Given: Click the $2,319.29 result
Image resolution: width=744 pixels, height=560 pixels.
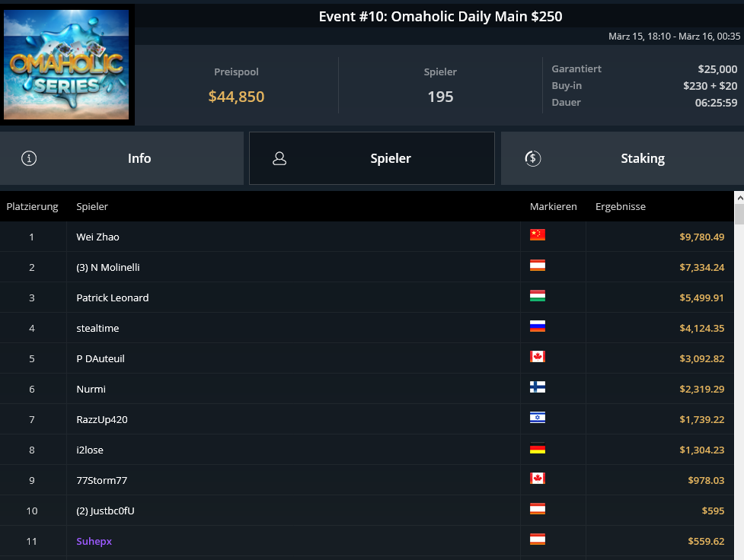Looking at the screenshot, I should (702, 389).
